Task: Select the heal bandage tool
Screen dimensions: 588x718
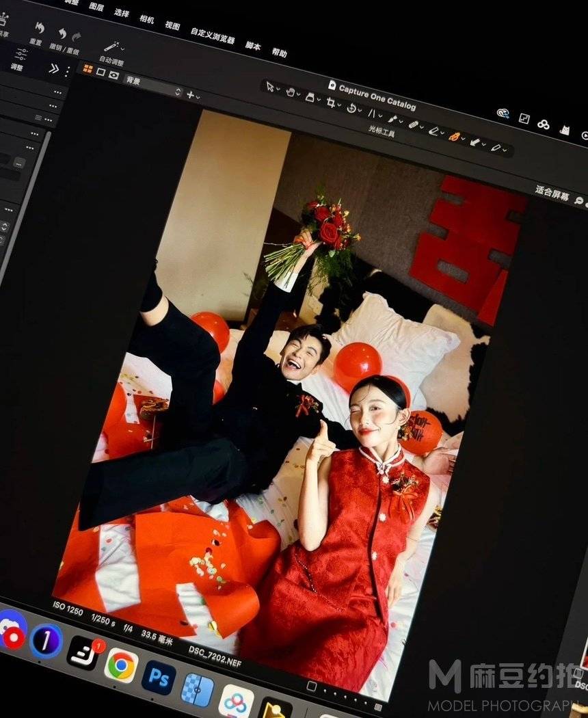Action: click(413, 124)
